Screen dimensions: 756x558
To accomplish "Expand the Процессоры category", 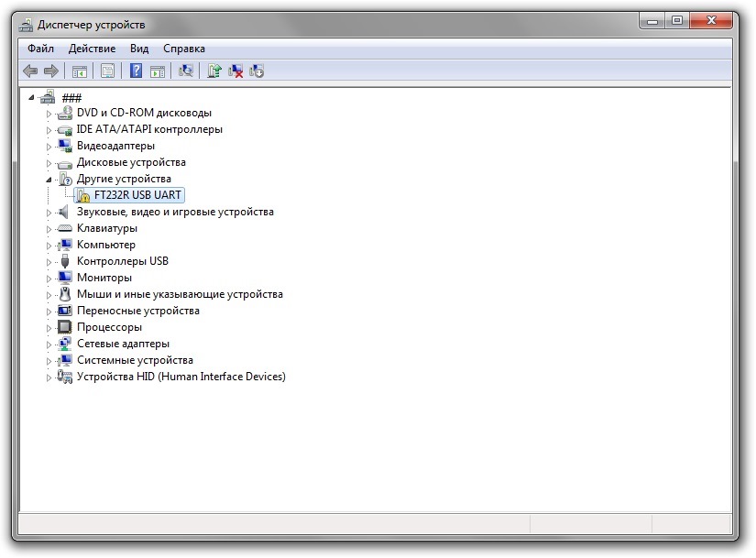I will pyautogui.click(x=49, y=328).
